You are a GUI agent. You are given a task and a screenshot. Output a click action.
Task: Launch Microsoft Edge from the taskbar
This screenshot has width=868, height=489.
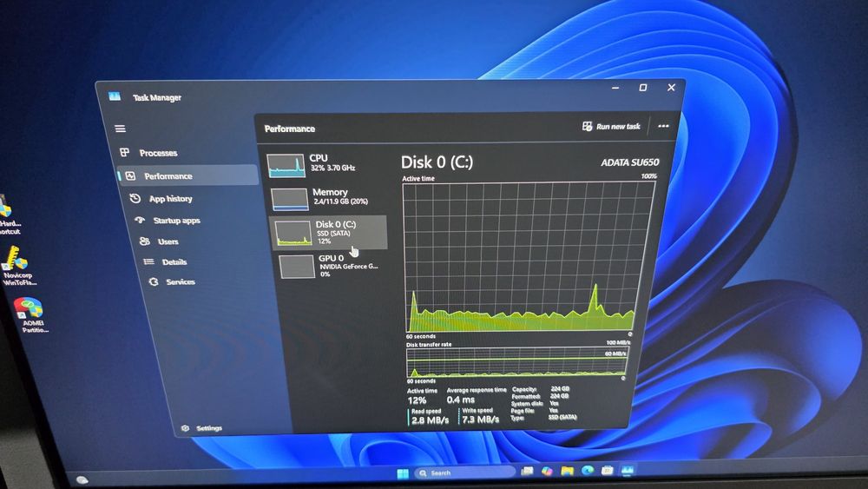588,470
